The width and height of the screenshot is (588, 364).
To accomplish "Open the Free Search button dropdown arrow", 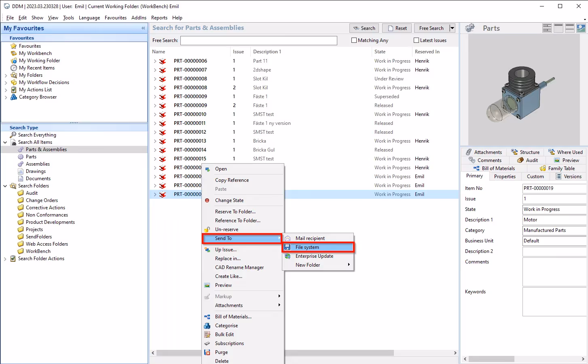I will 452,28.
